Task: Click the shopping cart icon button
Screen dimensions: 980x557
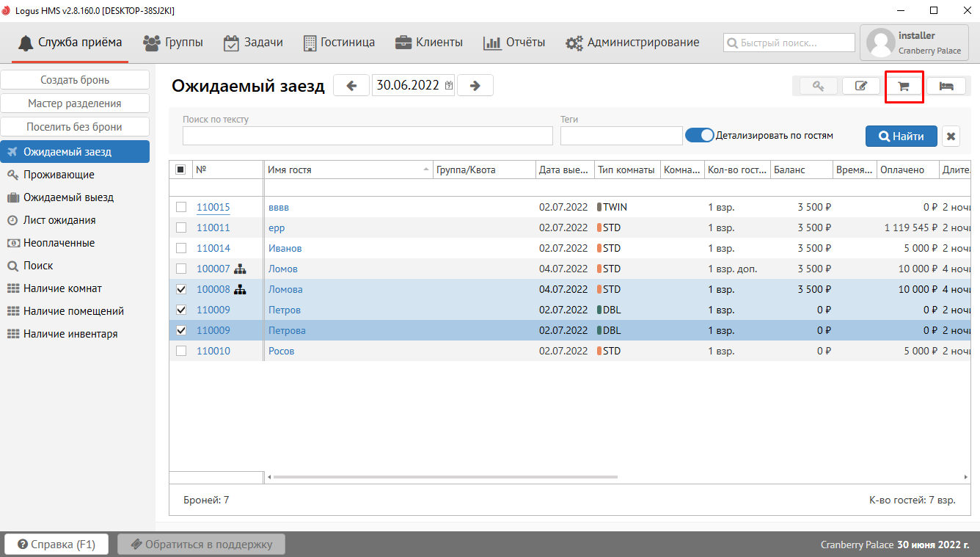Action: click(903, 86)
